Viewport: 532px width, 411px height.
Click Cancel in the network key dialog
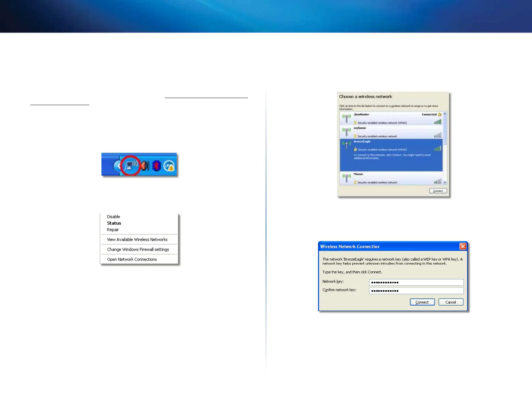coord(451,302)
